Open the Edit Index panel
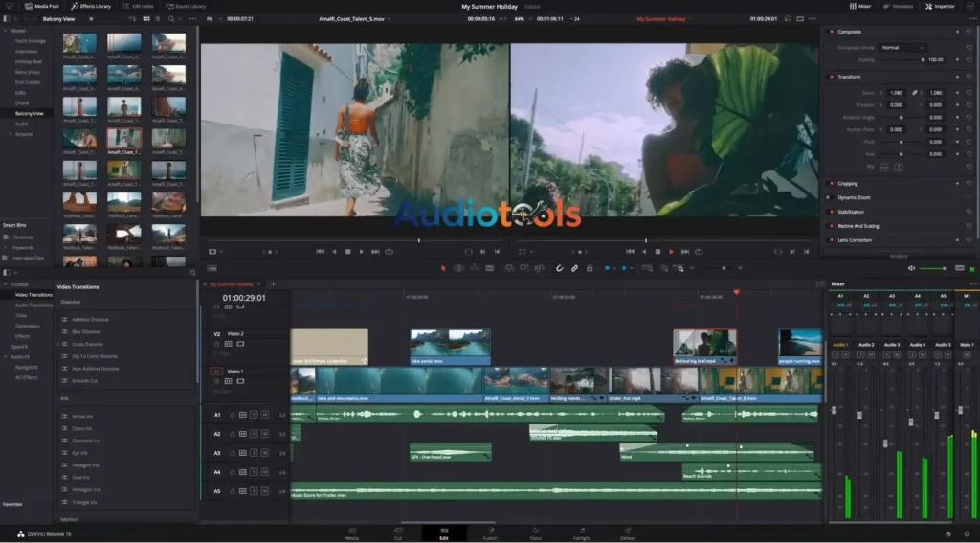Screen dimensions: 980x543 (x=138, y=6)
